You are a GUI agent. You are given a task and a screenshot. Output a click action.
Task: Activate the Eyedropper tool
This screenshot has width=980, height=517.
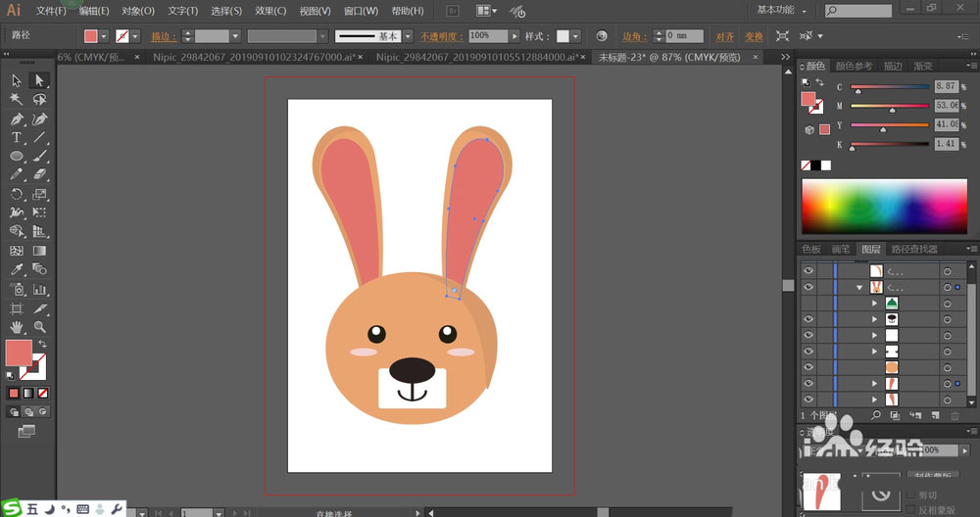click(x=17, y=269)
